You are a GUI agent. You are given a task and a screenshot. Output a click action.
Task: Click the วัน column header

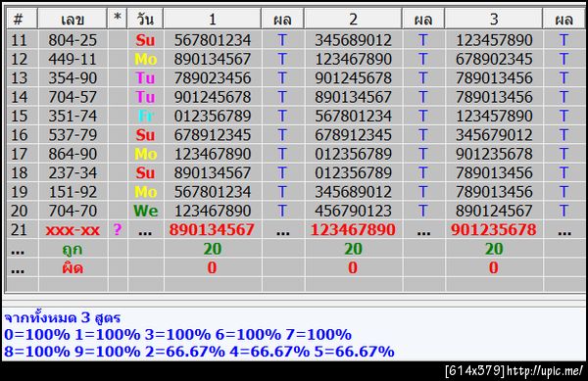tap(145, 19)
